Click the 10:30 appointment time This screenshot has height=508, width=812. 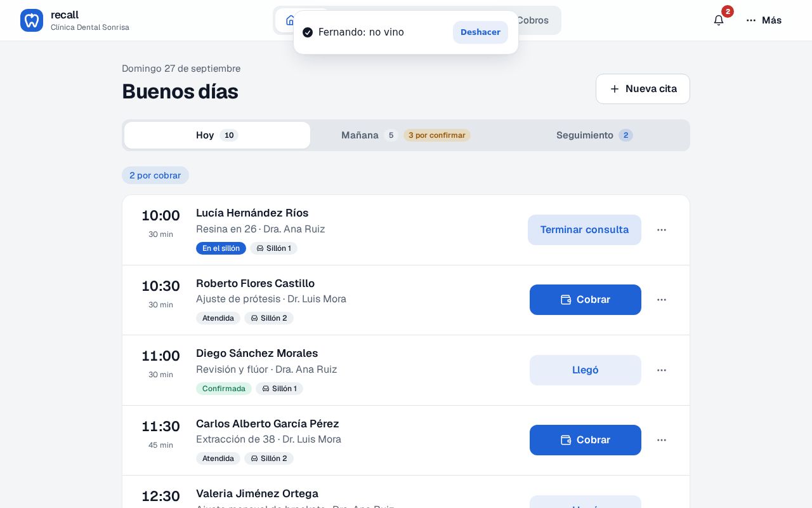pos(160,286)
